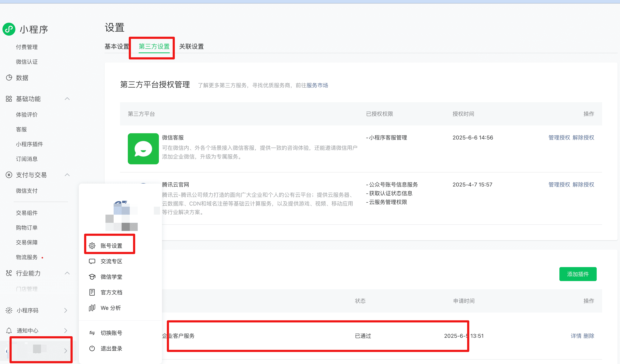Click the chat bubble icon beside 交流专区
620x364 pixels.
tap(92, 261)
